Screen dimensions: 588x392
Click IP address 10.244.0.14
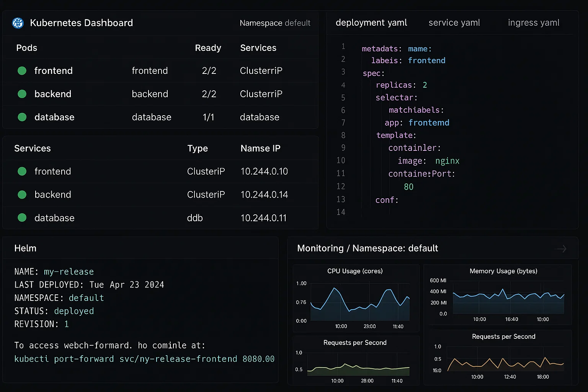[x=264, y=194]
